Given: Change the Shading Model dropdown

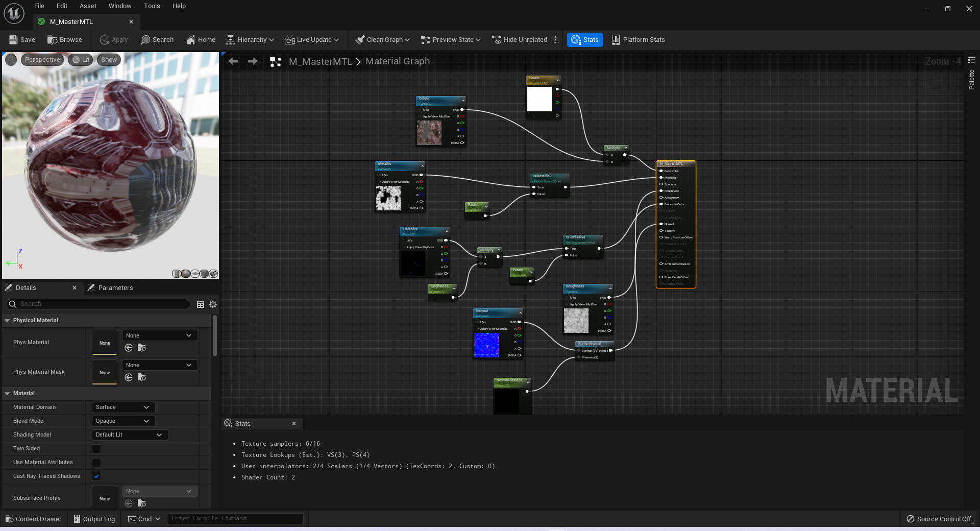Looking at the screenshot, I should coord(129,435).
